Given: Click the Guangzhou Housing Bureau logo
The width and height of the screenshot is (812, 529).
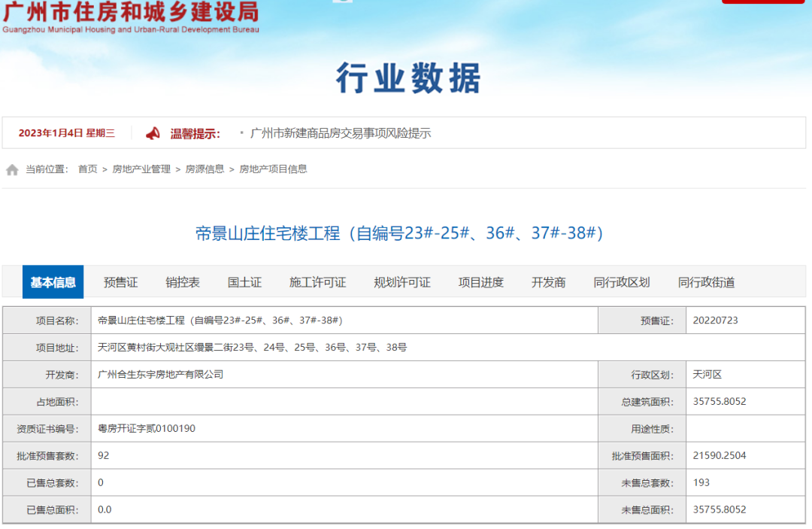Looking at the screenshot, I should [132, 18].
